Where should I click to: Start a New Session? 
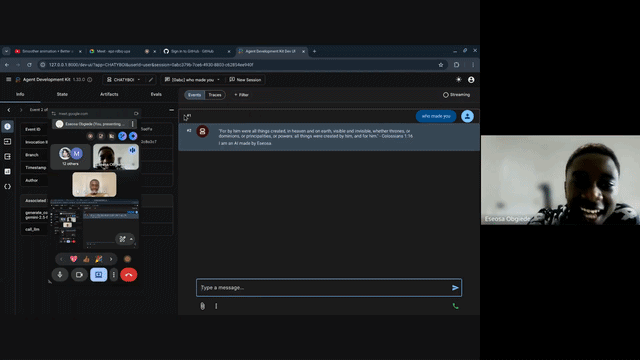(245, 80)
